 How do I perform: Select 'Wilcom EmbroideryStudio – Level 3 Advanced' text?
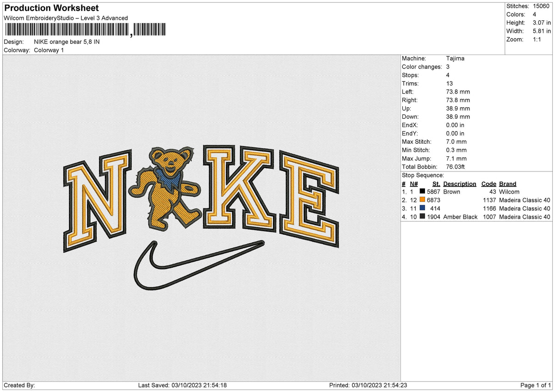pos(66,18)
